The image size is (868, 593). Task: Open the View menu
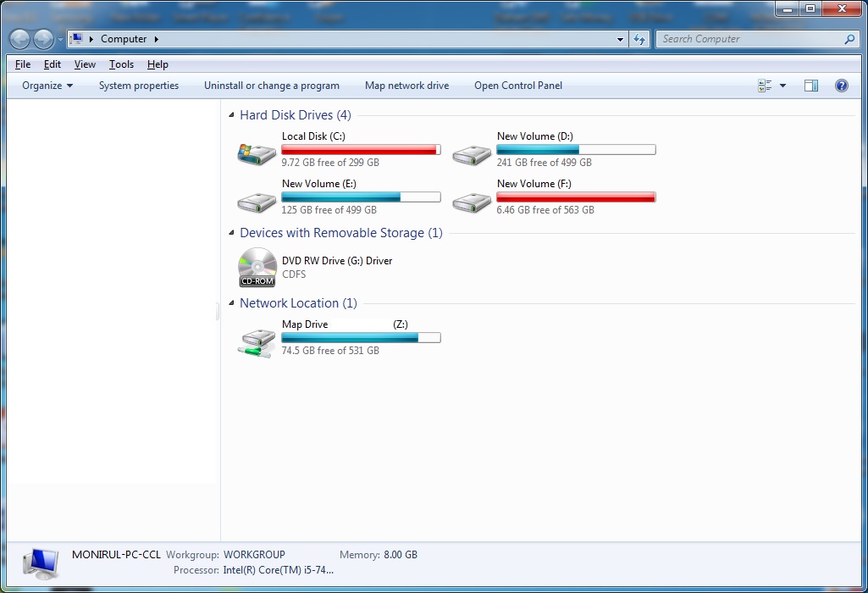85,64
